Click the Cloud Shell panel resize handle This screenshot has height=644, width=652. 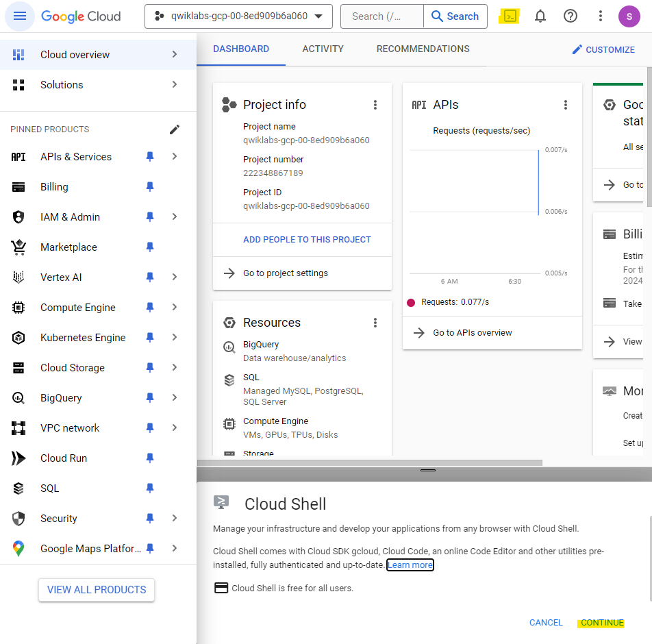coord(428,471)
